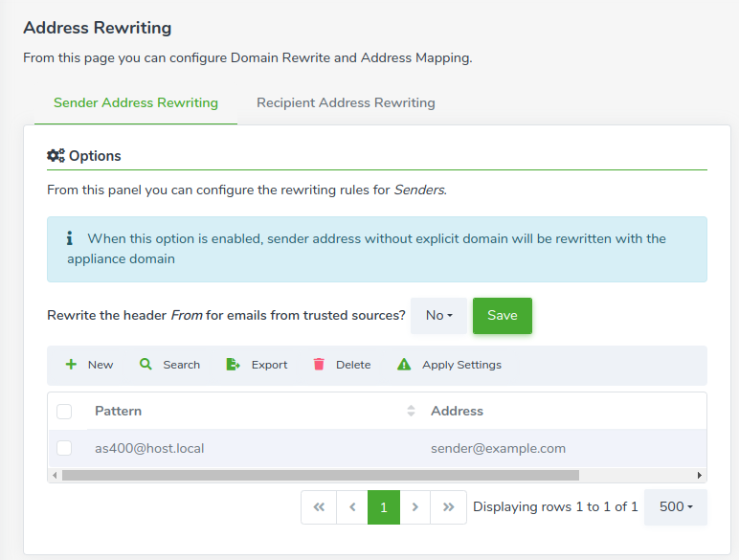The height and width of the screenshot is (560, 739).
Task: Click the Apply Settings warning triangle icon
Action: tap(404, 365)
